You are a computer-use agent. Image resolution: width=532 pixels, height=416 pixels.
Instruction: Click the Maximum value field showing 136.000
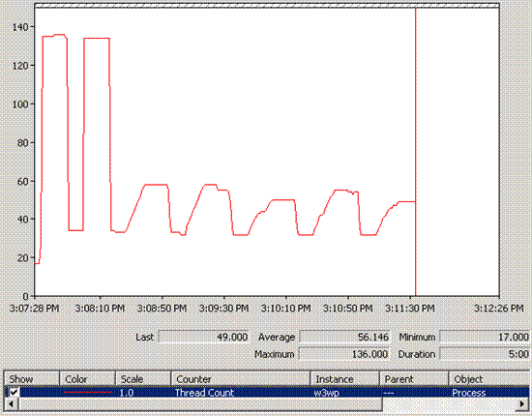(344, 354)
